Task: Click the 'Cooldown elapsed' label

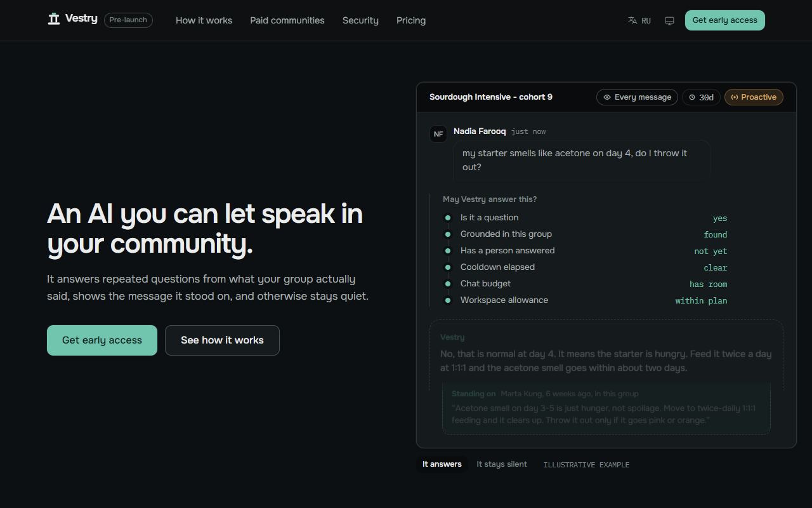Action: [x=497, y=267]
